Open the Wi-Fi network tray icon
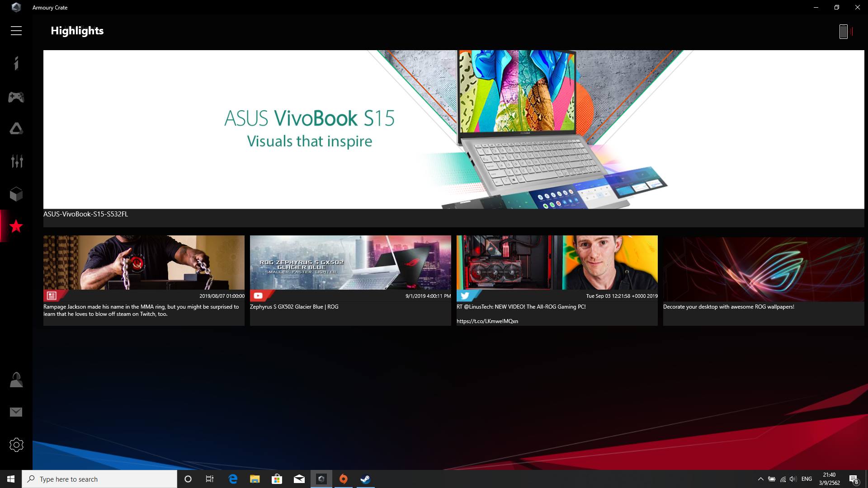Image resolution: width=868 pixels, height=488 pixels. (x=783, y=479)
